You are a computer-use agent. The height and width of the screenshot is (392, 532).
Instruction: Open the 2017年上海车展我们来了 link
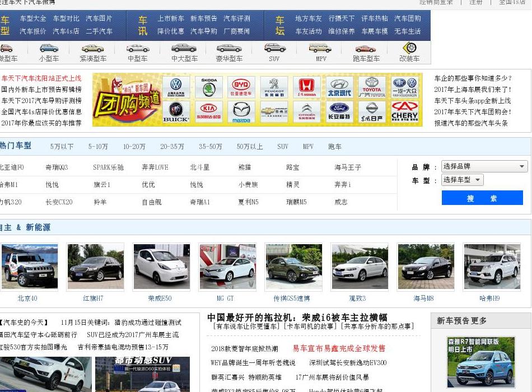pos(473,90)
